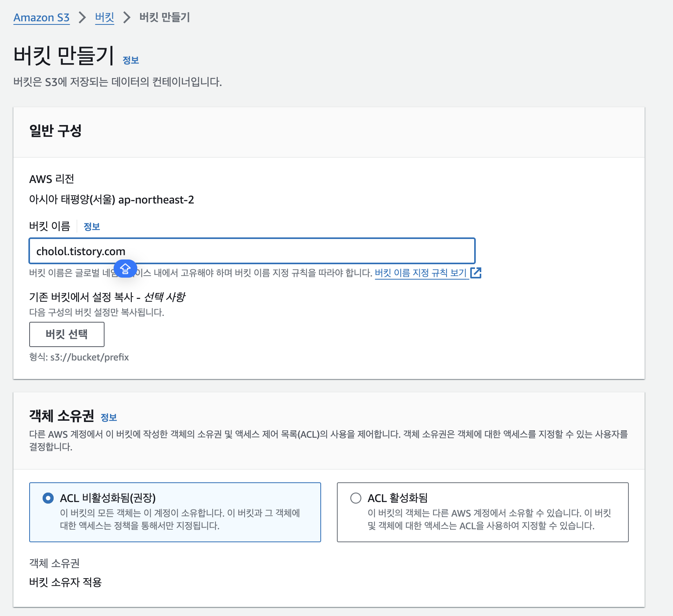Select ACL 비활성화됨(권장) radio button
Viewport: 673px width, 616px height.
(x=48, y=498)
